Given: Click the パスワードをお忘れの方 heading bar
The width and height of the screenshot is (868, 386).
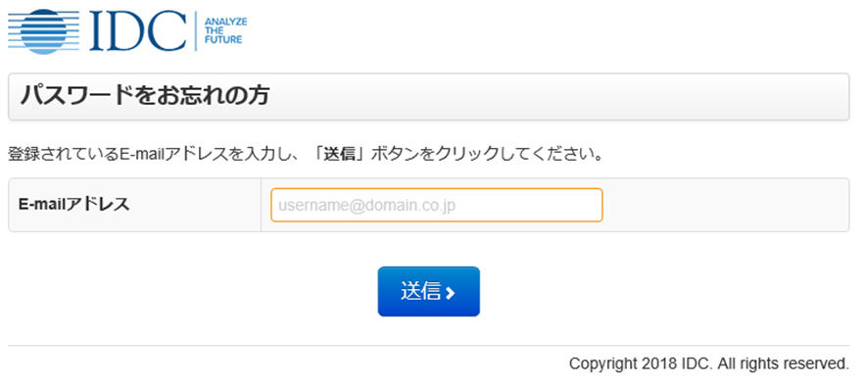Looking at the screenshot, I should (x=428, y=96).
